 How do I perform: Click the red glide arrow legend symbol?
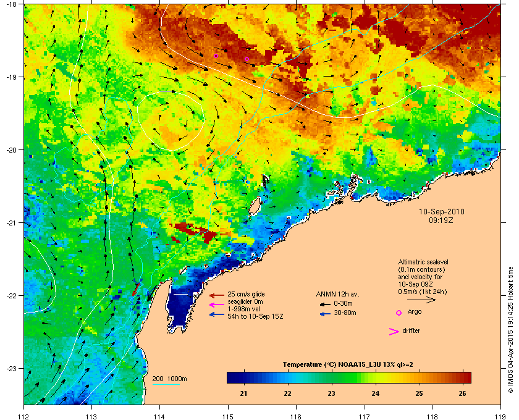[217, 295]
